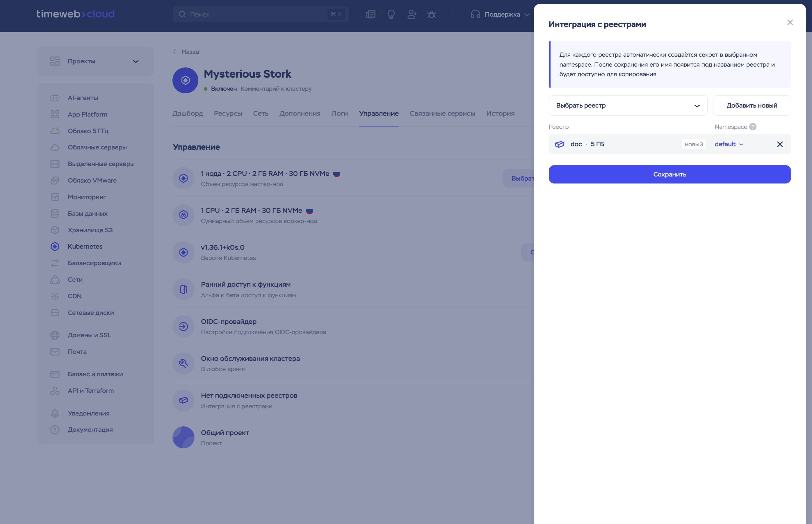The height and width of the screenshot is (524, 812).
Task: Switch to the 'Дополнения' tab
Action: 300,114
